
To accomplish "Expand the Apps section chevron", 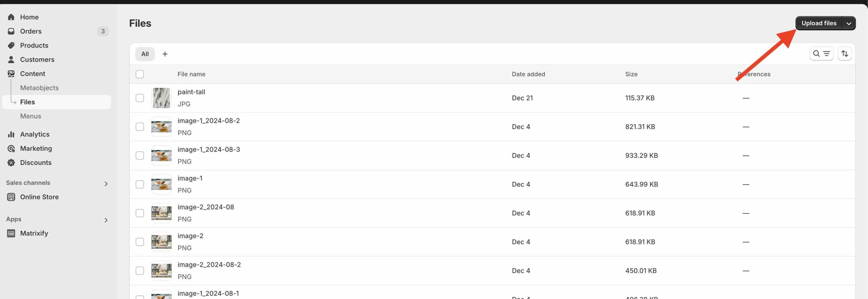I will point(106,220).
